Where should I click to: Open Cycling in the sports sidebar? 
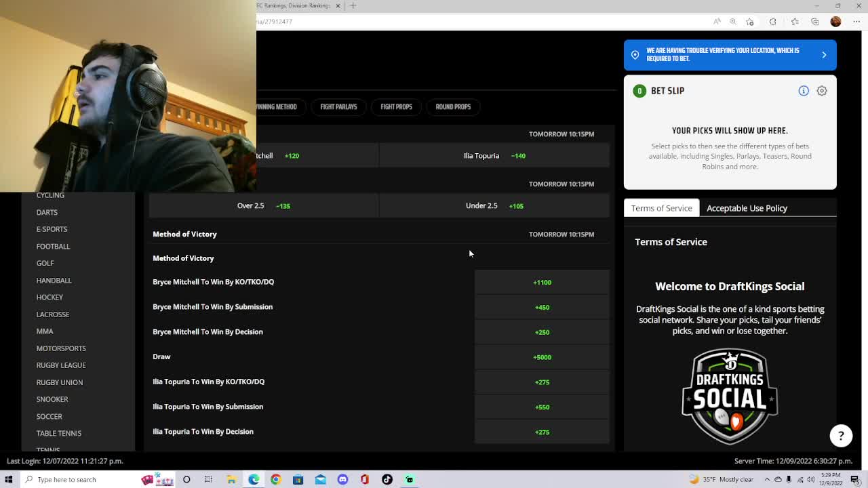point(50,195)
